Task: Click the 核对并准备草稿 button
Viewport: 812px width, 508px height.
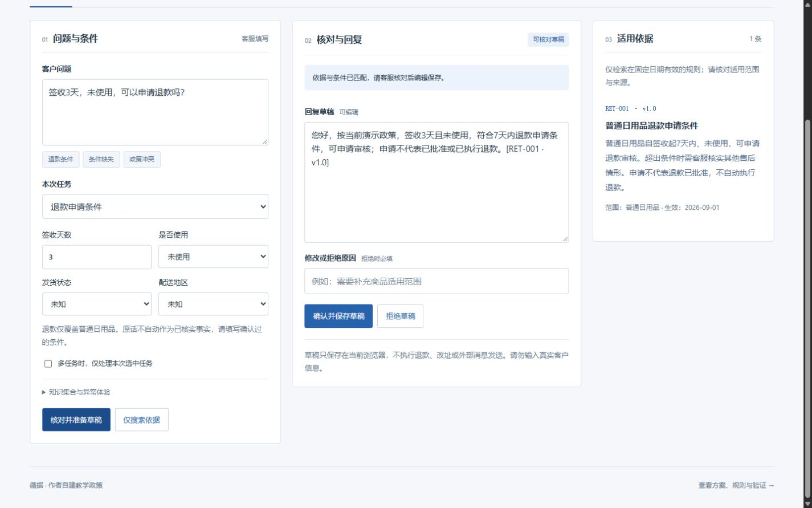Action: point(76,420)
